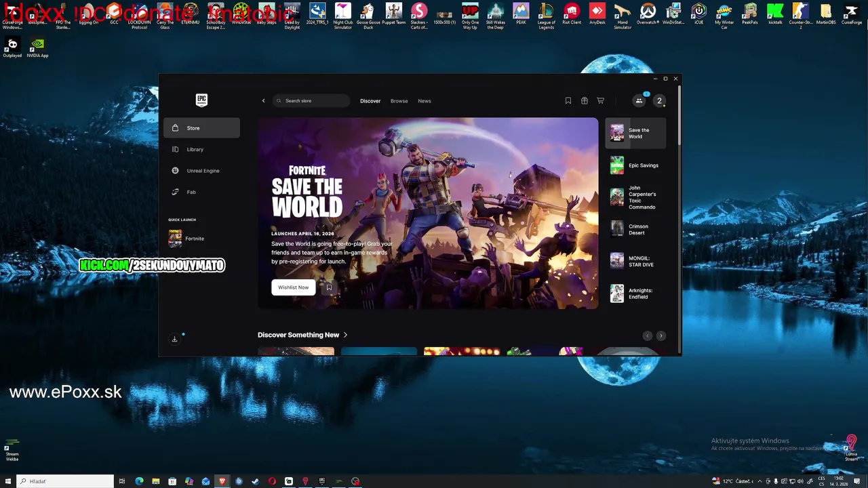The height and width of the screenshot is (488, 868).
Task: Open the League of Legends desktop shortcut
Action: coord(547,16)
